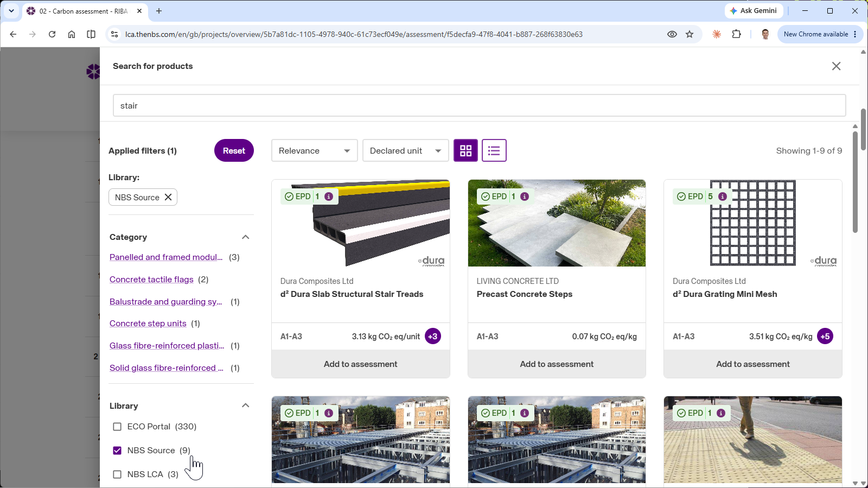Add Dura Grating Mini Mesh to assessment
This screenshot has height=488, width=868.
coord(753,364)
